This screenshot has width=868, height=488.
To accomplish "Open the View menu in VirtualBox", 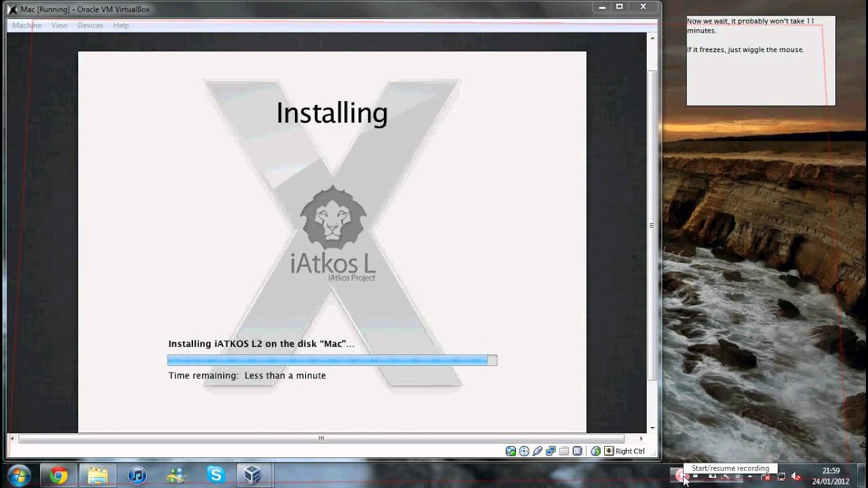I will [x=60, y=25].
